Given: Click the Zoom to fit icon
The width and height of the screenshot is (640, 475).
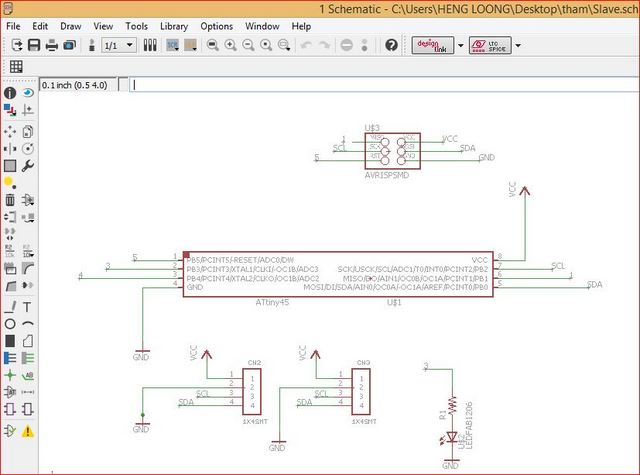Looking at the screenshot, I should pyautogui.click(x=212, y=45).
